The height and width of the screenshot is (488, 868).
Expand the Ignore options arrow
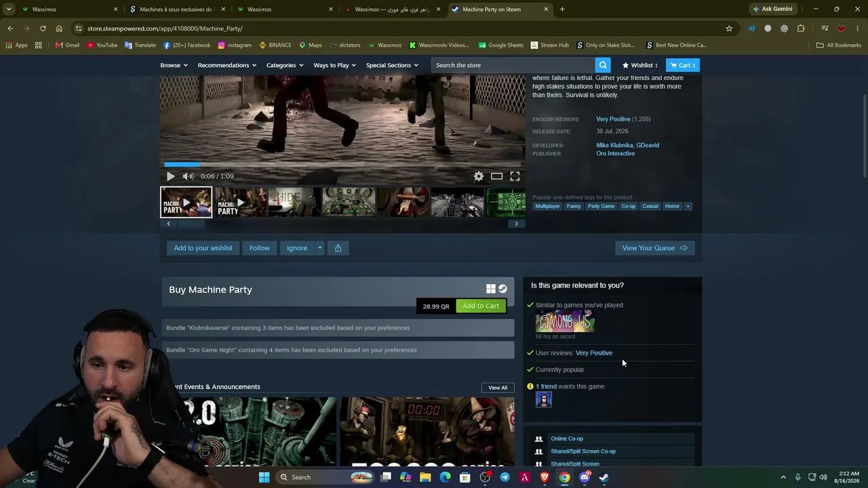320,248
